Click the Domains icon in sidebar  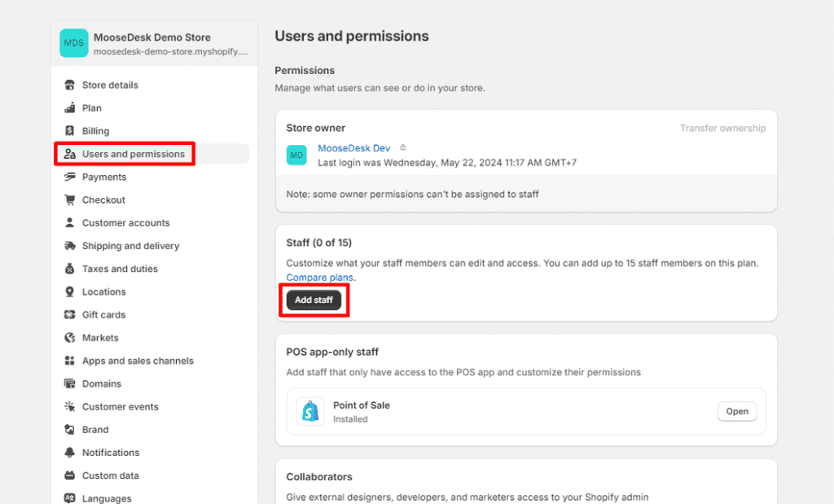coord(70,383)
